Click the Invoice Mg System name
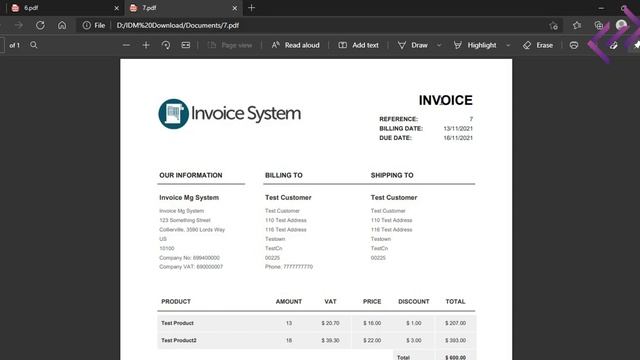 (189, 198)
